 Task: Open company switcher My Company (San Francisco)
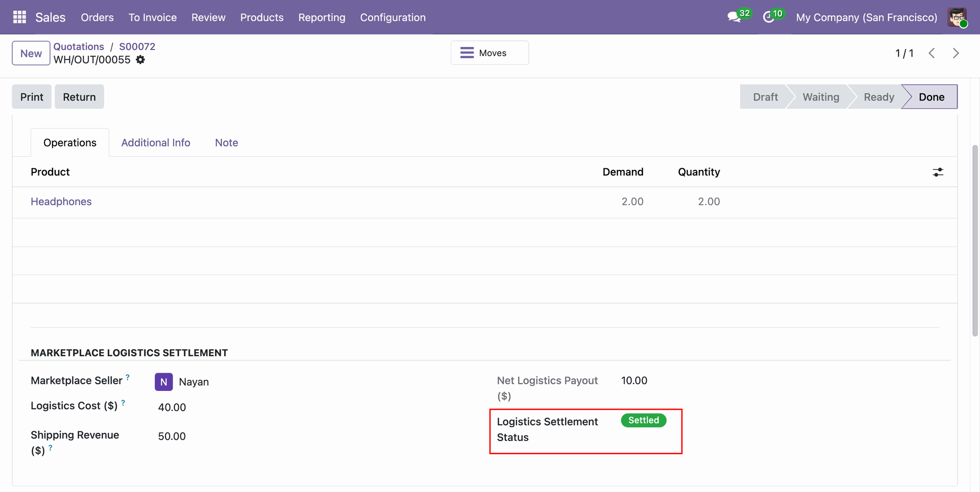tap(867, 17)
